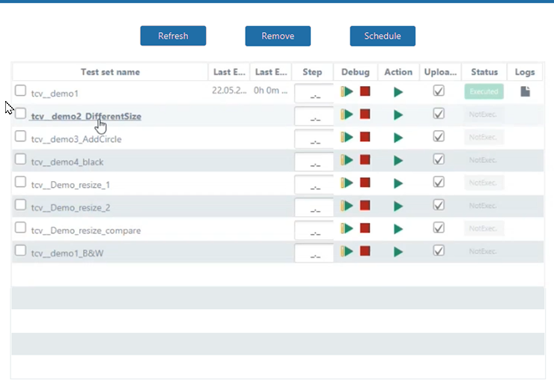Run Action play for tcv__demo1_B&W
Viewport: 554px width, 392px height.
[398, 252]
